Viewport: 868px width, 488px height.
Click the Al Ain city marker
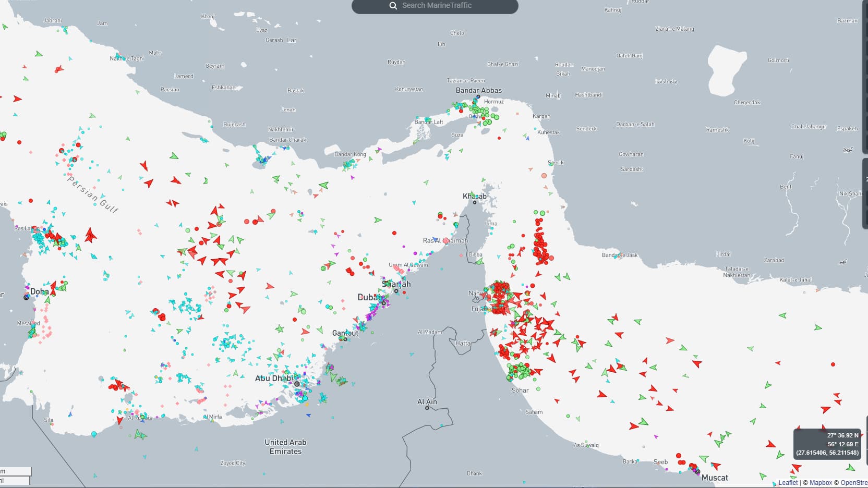click(427, 408)
